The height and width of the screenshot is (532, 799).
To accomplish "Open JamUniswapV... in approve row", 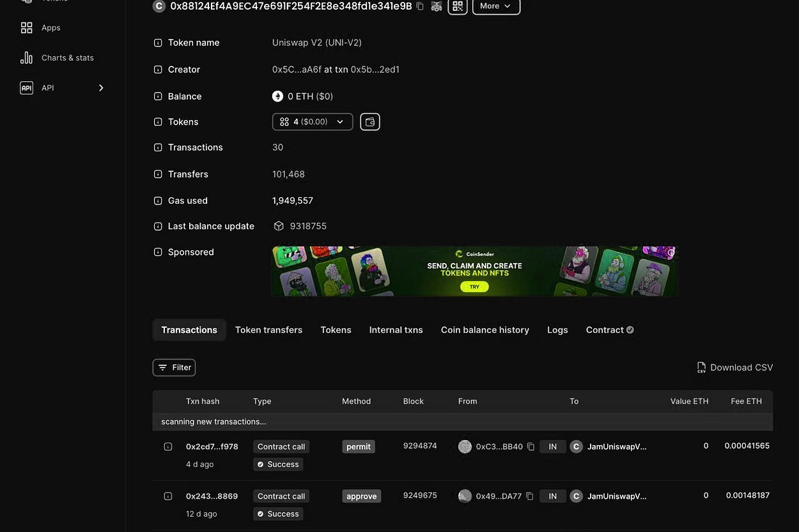I will click(x=617, y=496).
